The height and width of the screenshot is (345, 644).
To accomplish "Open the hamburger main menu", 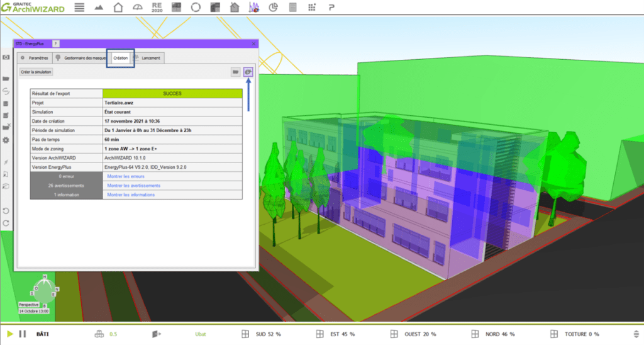I will point(79,8).
